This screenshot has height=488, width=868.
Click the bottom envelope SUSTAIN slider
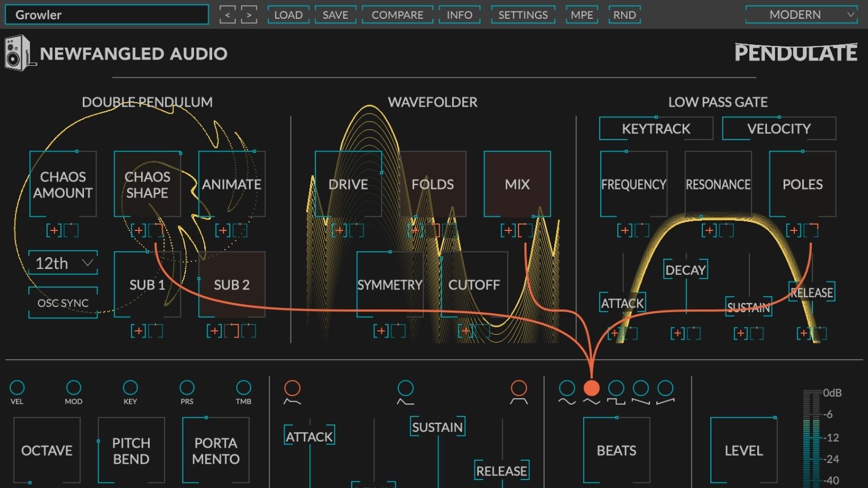point(437,427)
